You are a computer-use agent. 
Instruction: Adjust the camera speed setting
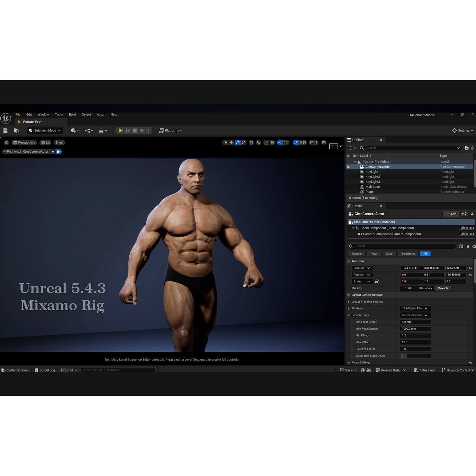pyautogui.click(x=314, y=143)
